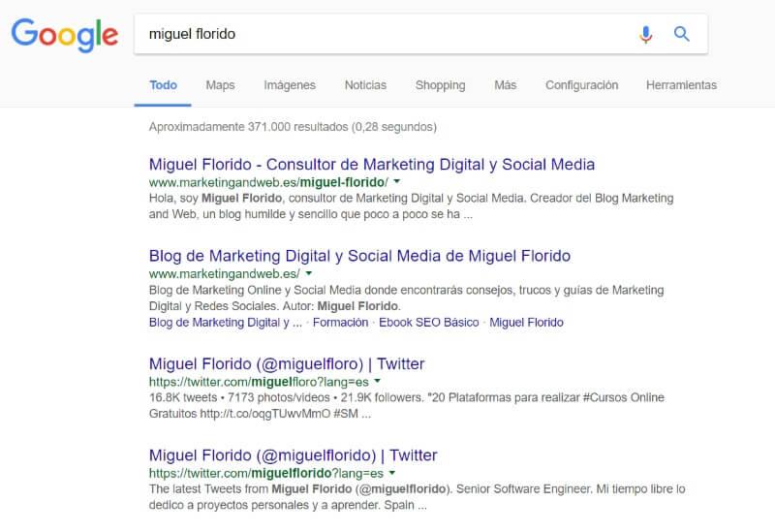The width and height of the screenshot is (775, 532).
Task: Open the Ebook SEO Básico sitelink
Action: [428, 323]
